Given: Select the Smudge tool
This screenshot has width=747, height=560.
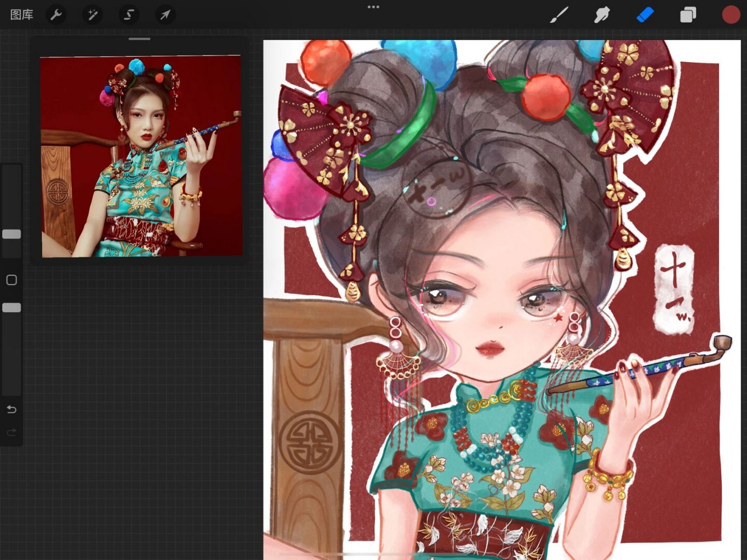Looking at the screenshot, I should point(602,15).
